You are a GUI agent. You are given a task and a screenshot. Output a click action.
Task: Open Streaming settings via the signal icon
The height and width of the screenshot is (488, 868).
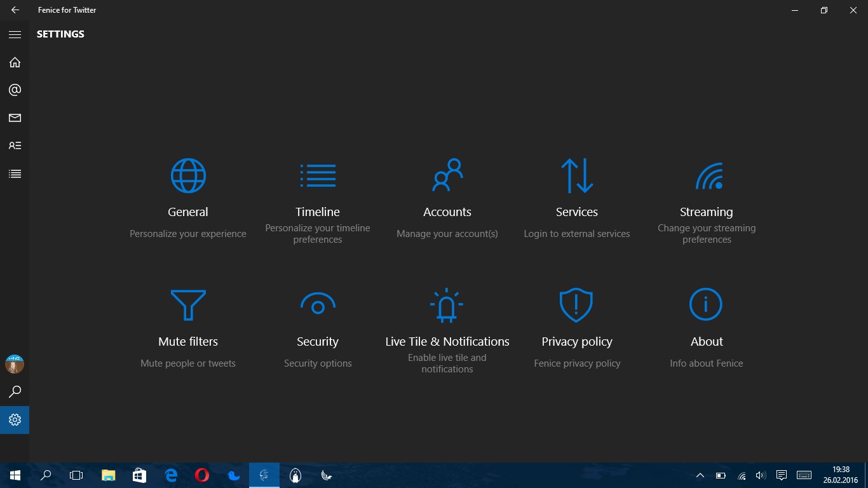(x=709, y=177)
